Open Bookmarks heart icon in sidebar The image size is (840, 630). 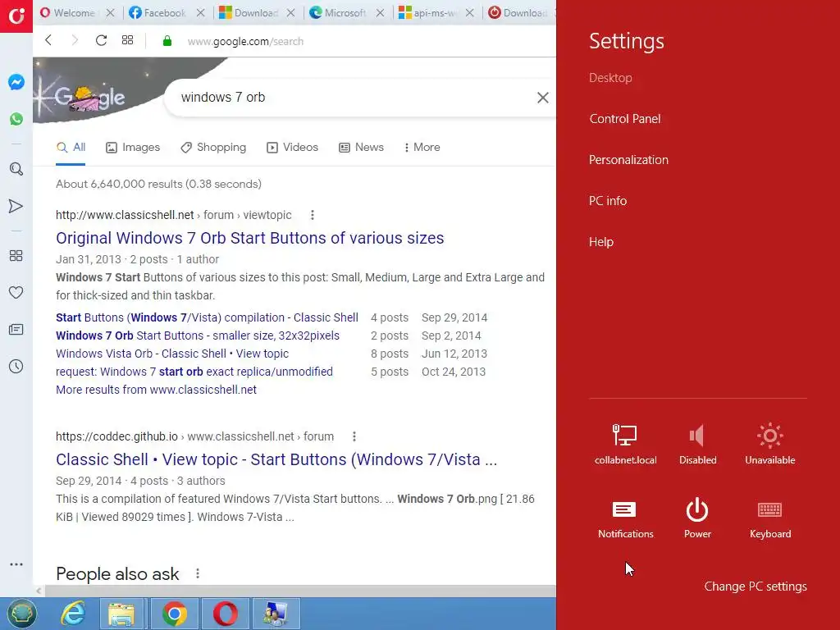16,293
